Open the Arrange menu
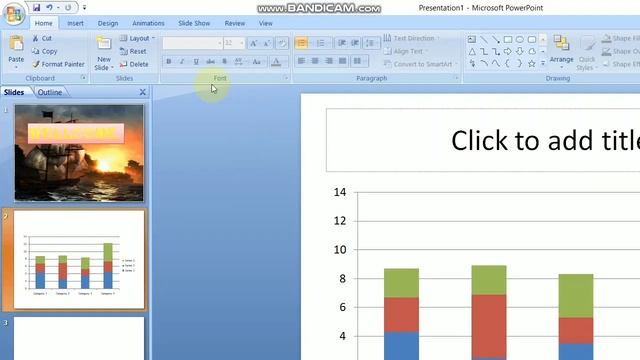The width and height of the screenshot is (640, 360). tap(562, 51)
